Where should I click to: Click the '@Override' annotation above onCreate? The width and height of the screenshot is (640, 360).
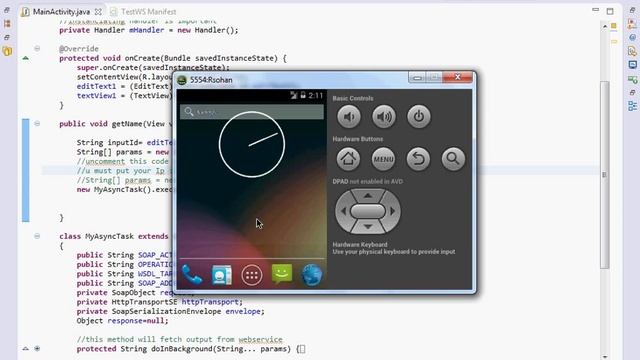pyautogui.click(x=79, y=49)
